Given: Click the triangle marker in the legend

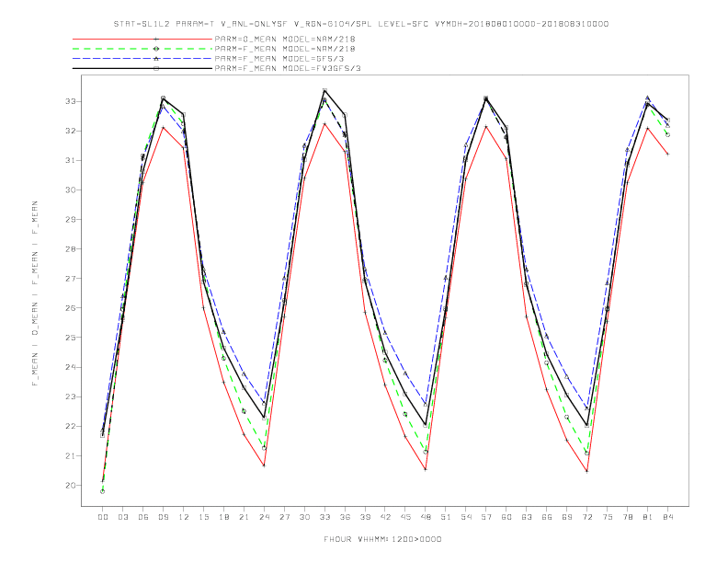Looking at the screenshot, I should 156,59.
